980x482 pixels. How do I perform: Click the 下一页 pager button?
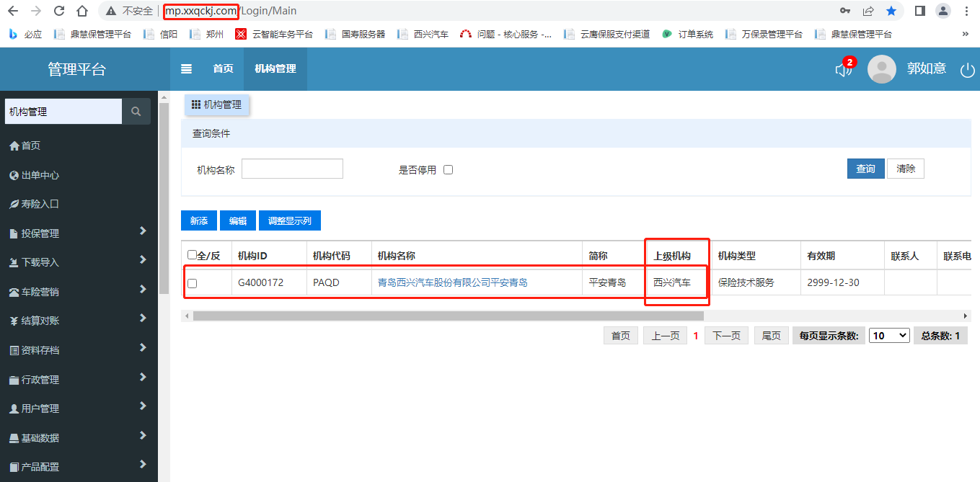coord(727,336)
